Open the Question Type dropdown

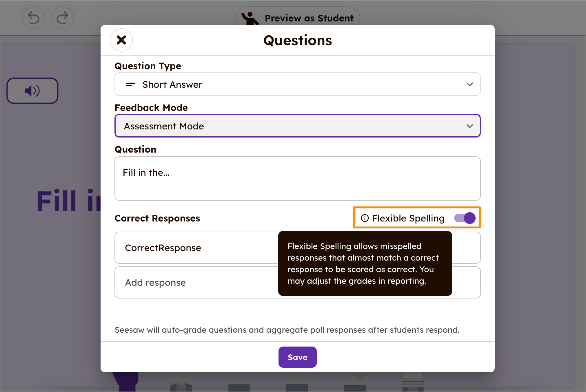coord(297,84)
